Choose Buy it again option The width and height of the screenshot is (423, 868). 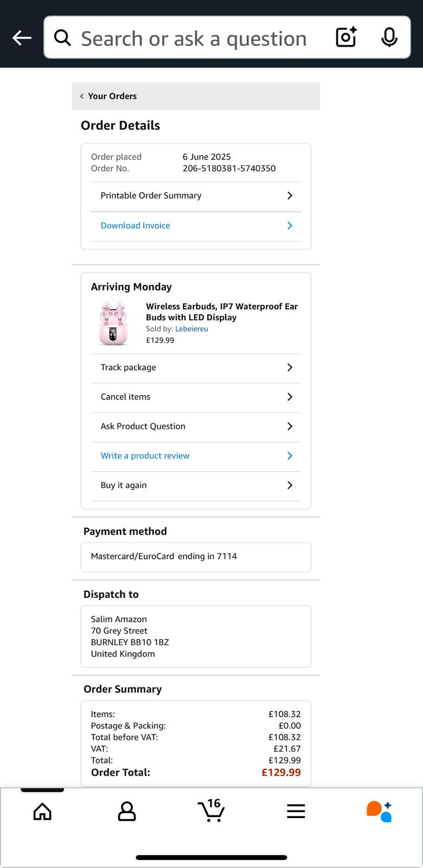196,486
